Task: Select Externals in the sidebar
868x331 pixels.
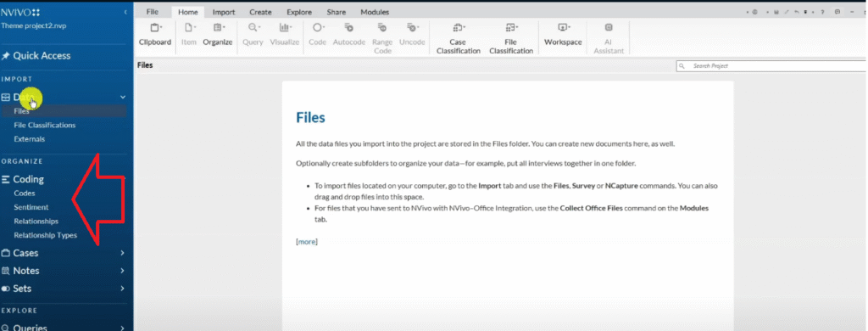Action: [x=30, y=139]
